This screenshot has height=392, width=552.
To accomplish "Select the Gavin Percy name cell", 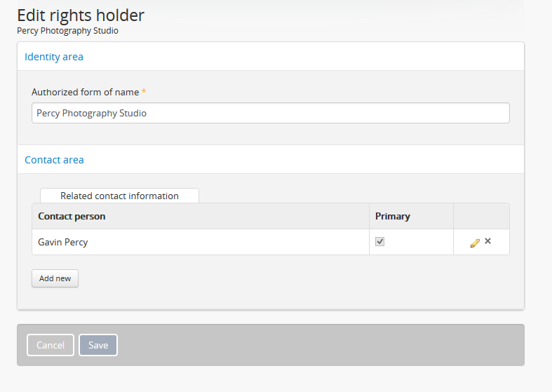I will [63, 242].
